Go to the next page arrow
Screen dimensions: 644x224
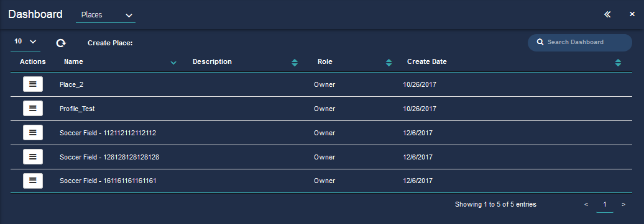[x=623, y=204]
